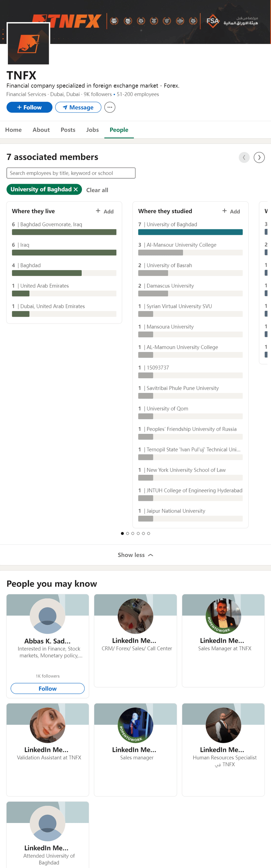Follow the TNFX company page

[x=29, y=107]
